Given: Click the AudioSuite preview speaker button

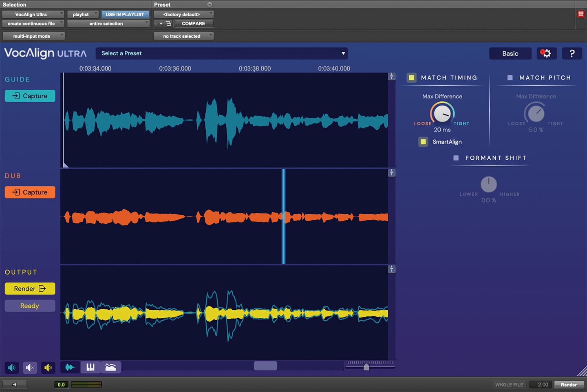Looking at the screenshot, I should click(14, 385).
